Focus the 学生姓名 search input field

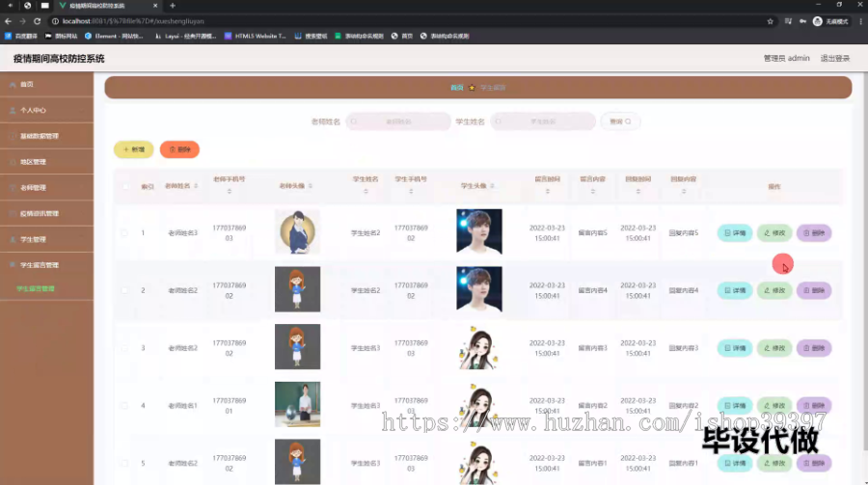(x=542, y=121)
